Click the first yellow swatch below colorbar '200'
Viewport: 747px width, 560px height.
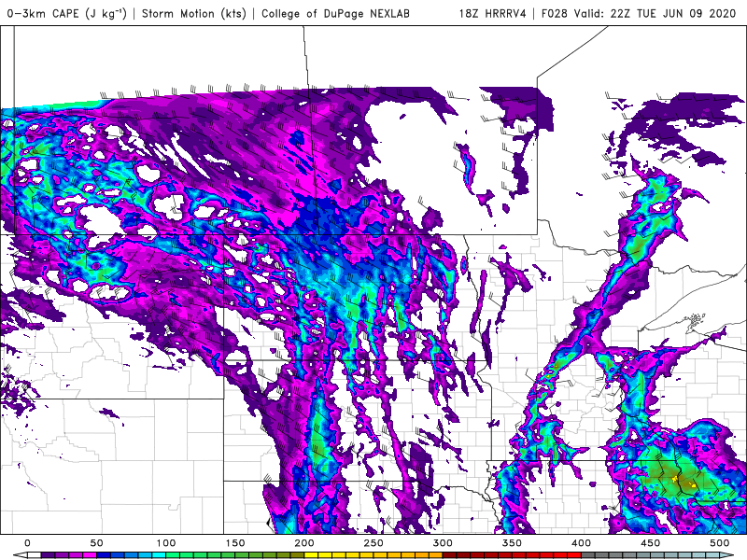click(311, 554)
